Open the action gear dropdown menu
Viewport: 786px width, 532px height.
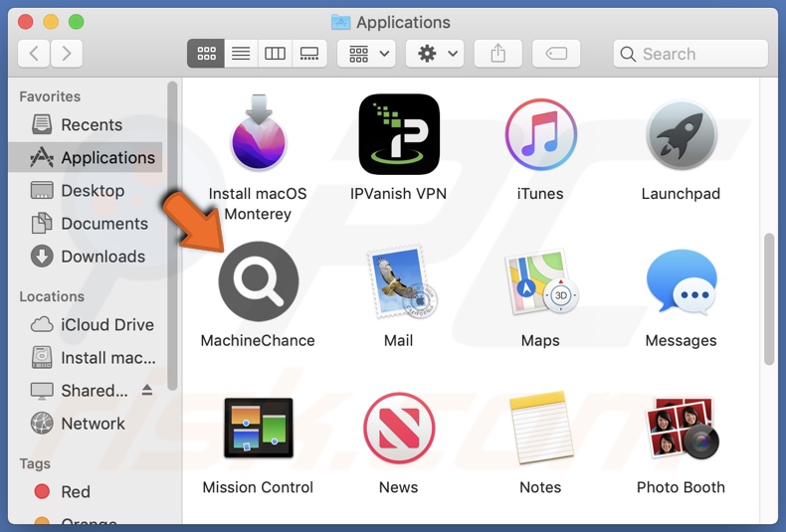click(x=435, y=54)
